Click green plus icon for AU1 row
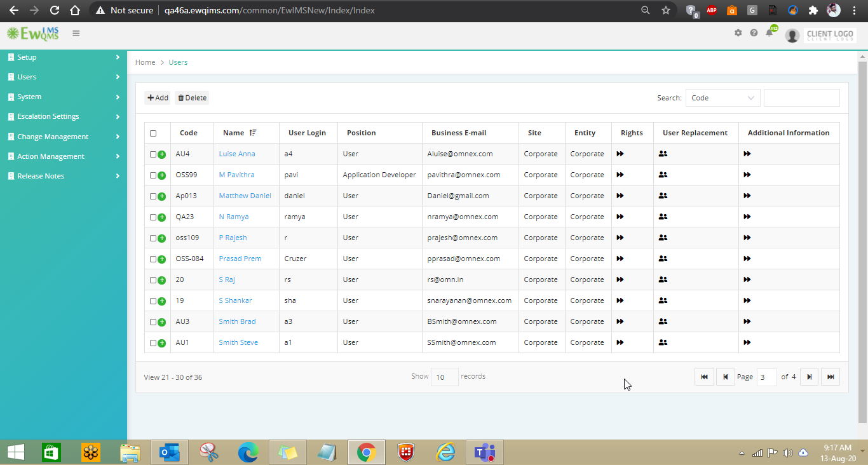Image resolution: width=868 pixels, height=465 pixels. click(161, 343)
